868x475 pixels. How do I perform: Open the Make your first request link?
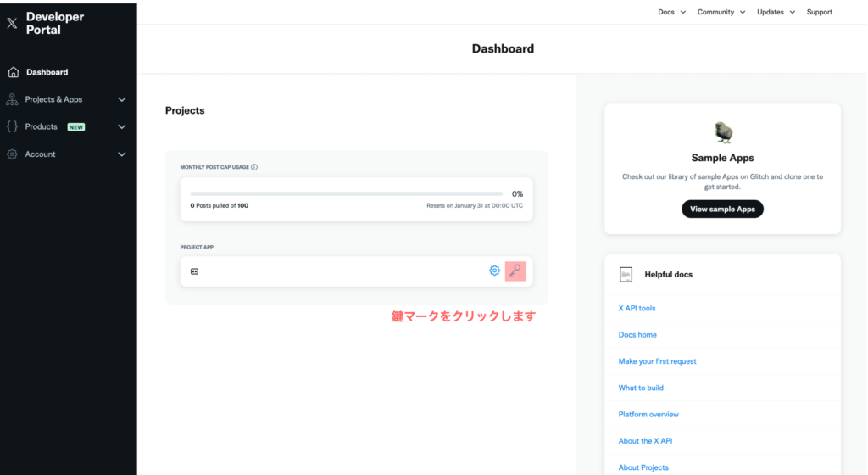tap(657, 361)
